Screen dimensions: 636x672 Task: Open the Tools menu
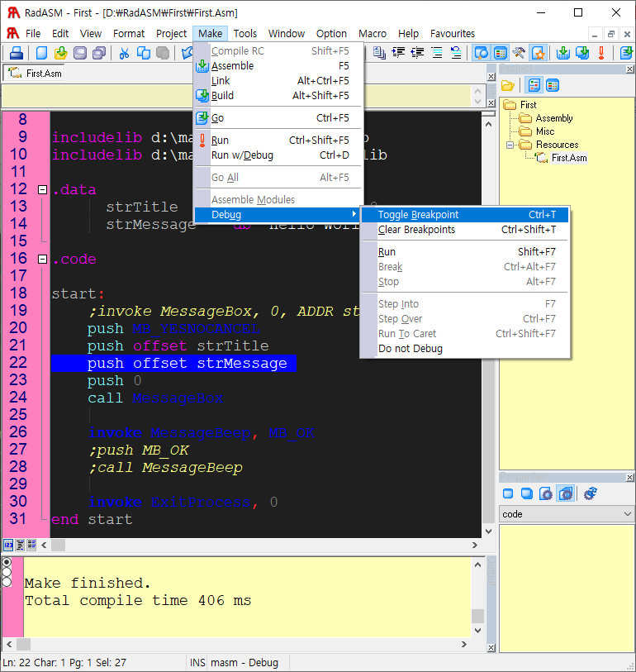[x=245, y=33]
